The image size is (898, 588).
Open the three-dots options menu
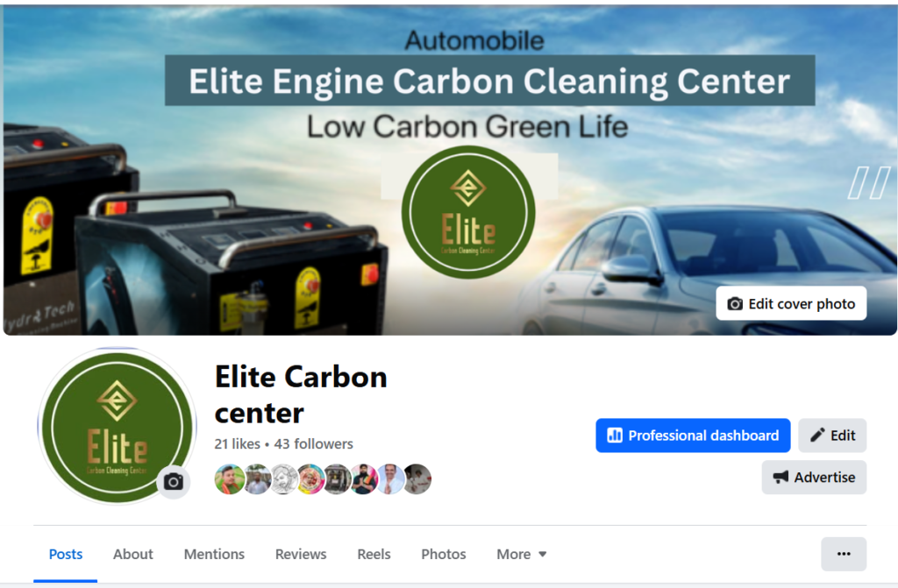pyautogui.click(x=844, y=554)
